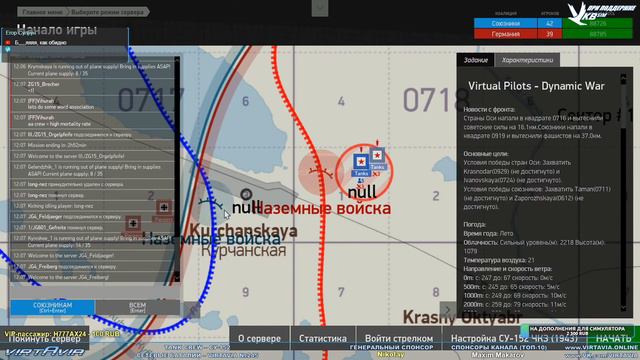Click the chat log scroll up arrow

[177, 60]
